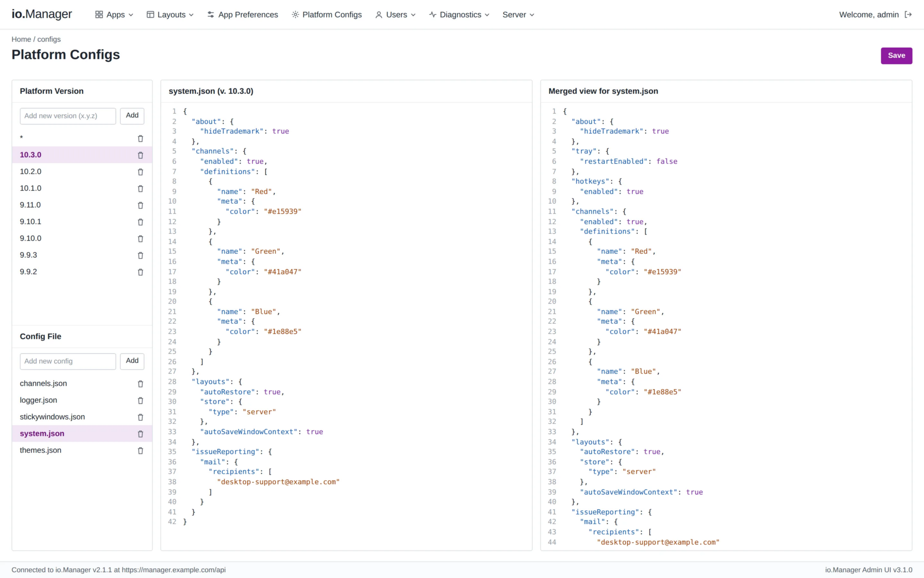The height and width of the screenshot is (578, 924).
Task: Add the new platform version
Action: coord(132,116)
